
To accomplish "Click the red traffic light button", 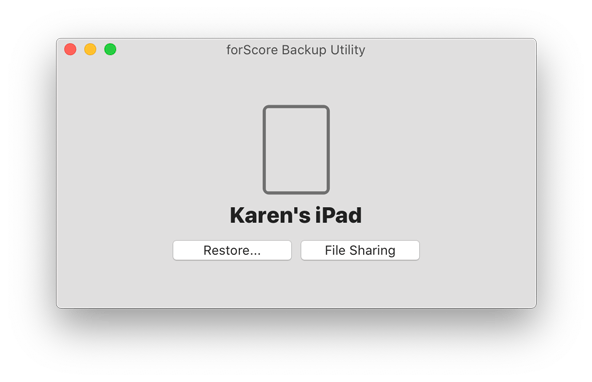I will tap(70, 49).
